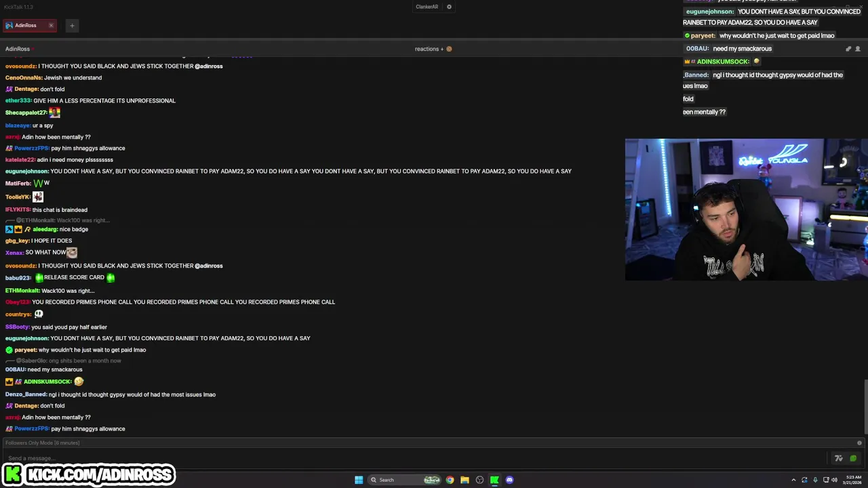Image resolution: width=868 pixels, height=488 pixels.
Task: Open katelate22 username card
Action: pyautogui.click(x=20, y=160)
